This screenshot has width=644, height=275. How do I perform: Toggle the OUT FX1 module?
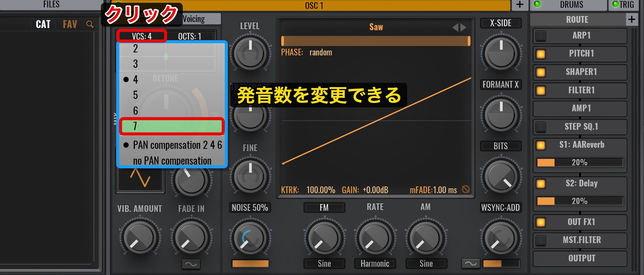pos(541,222)
